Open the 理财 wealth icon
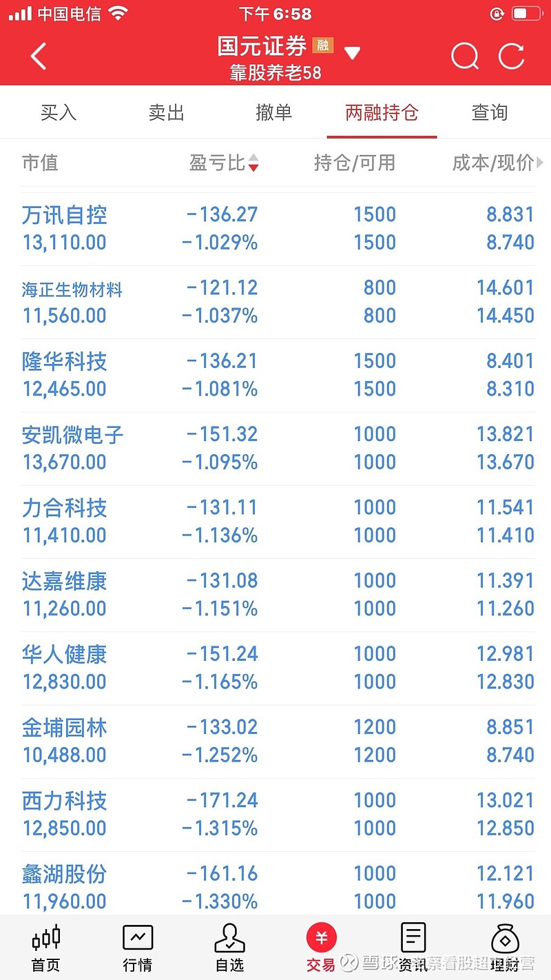Viewport: 551px width, 980px height. pyautogui.click(x=505, y=948)
